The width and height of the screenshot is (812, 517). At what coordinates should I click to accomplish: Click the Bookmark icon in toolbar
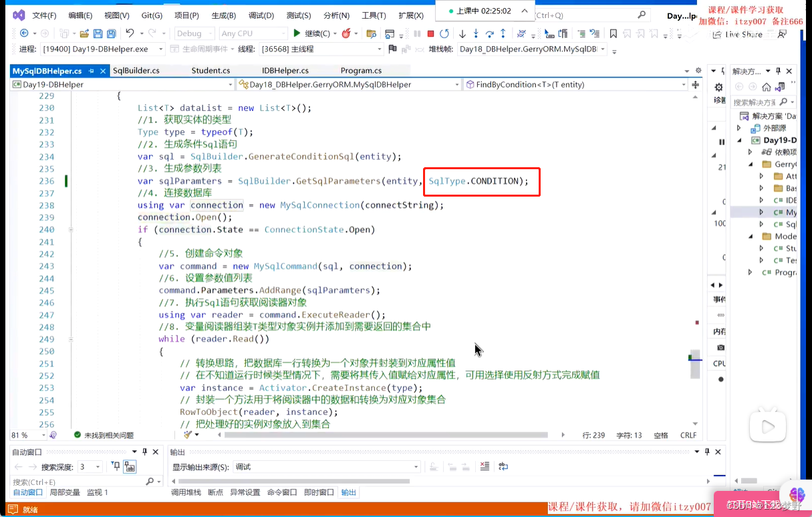tap(613, 33)
